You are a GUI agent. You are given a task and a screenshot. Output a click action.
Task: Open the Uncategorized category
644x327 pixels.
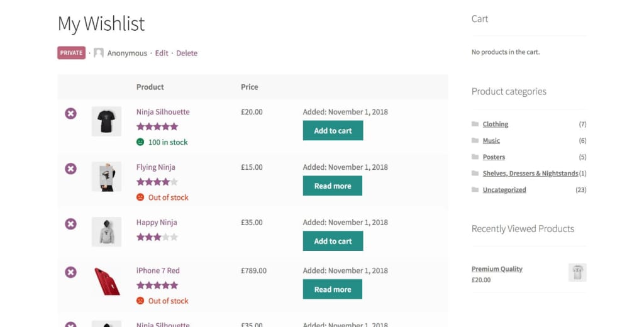(x=504, y=190)
